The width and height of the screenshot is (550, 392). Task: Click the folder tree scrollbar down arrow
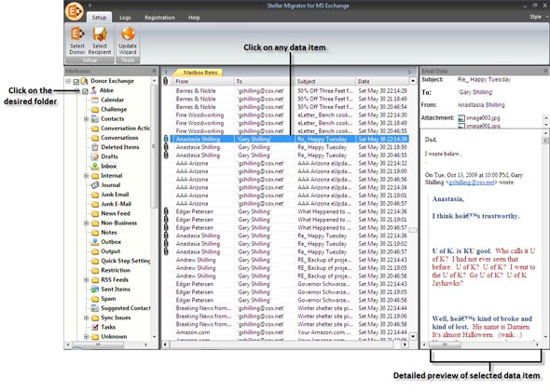[x=154, y=337]
